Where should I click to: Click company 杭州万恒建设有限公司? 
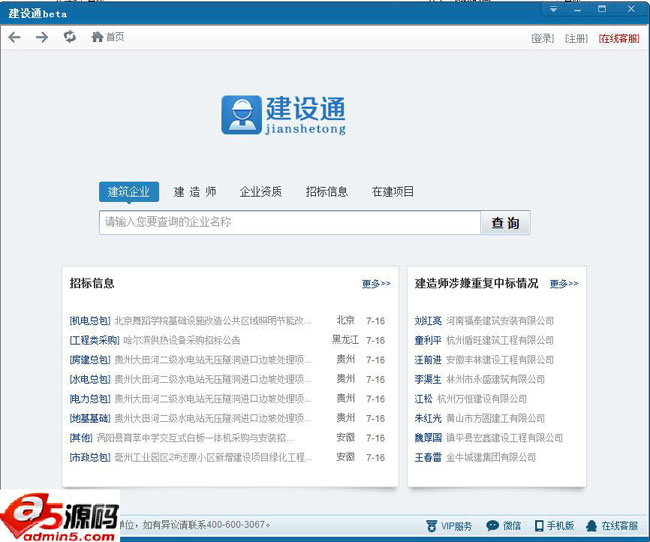[x=482, y=399]
